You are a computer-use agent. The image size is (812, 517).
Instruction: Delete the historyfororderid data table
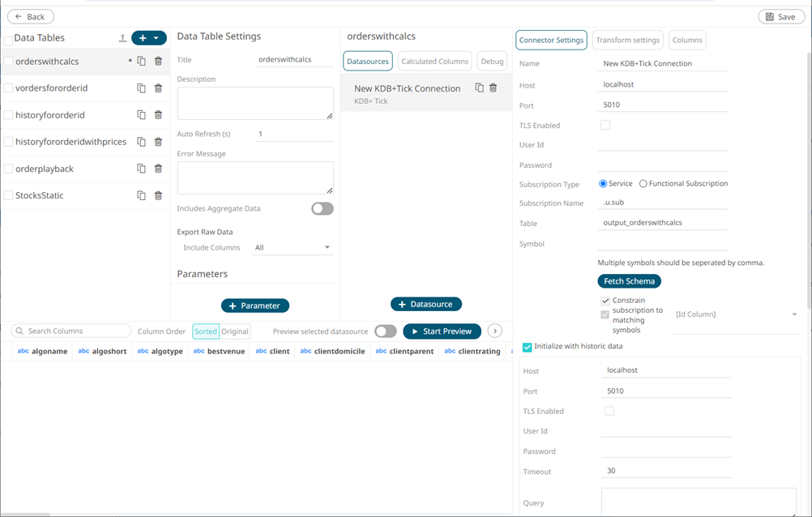(x=158, y=114)
